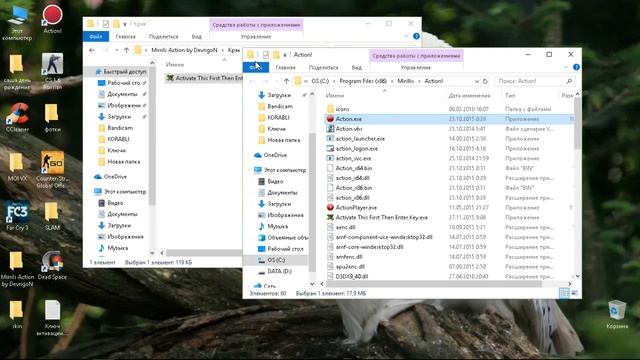Open quick access toolbar dropdown in Action! window

tap(284, 55)
